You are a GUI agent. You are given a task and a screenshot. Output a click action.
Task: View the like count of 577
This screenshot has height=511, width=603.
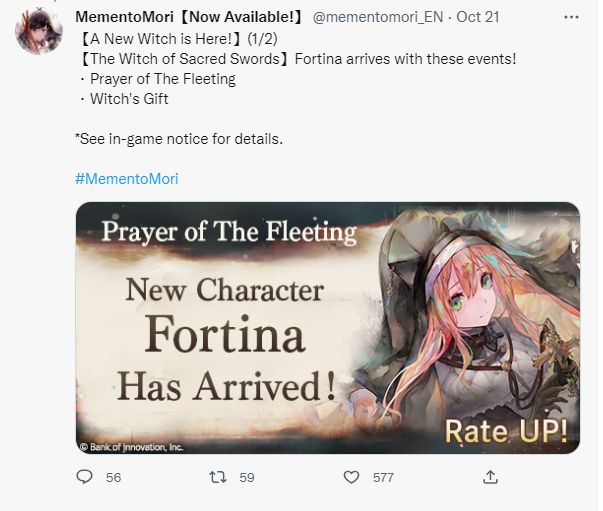tap(383, 478)
